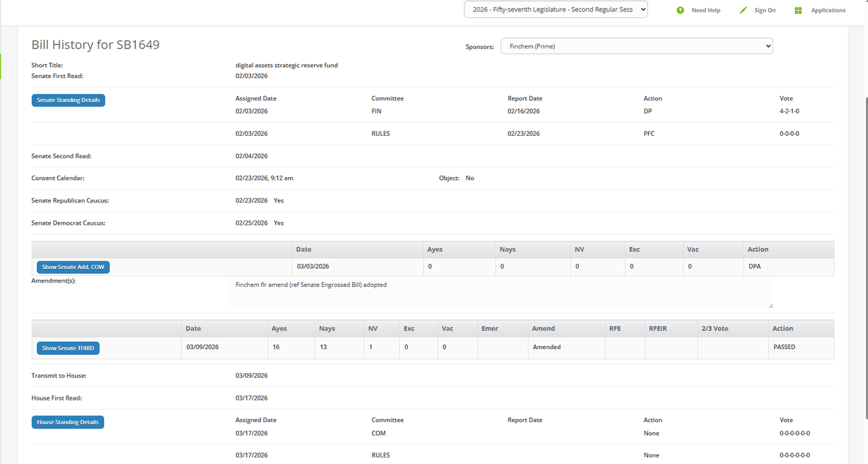This screenshot has width=868, height=464.
Task: Open Senate Standing Details
Action: 69,100
